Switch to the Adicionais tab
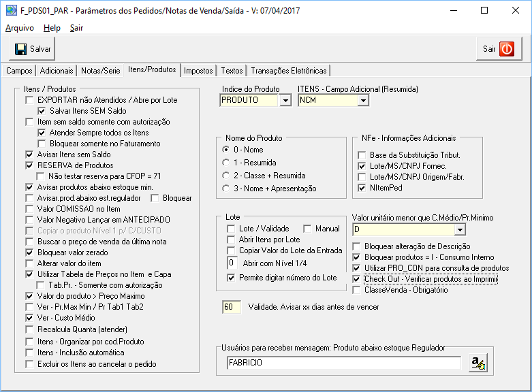Viewport: 532px width, 392px height. pos(57,71)
